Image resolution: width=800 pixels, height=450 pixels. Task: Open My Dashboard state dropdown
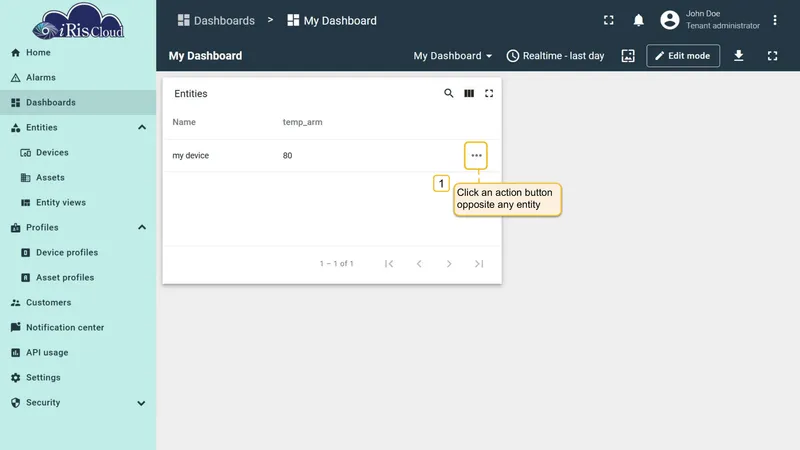[x=453, y=56]
